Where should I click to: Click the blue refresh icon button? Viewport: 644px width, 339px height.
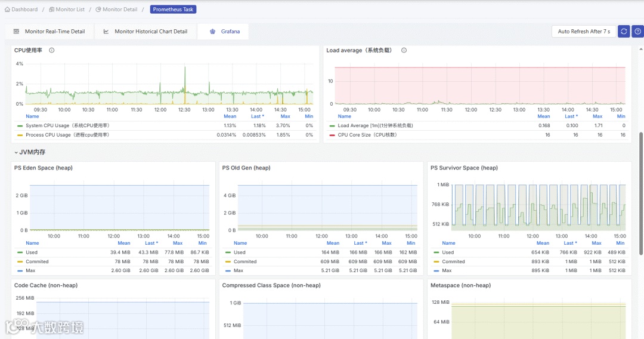pos(624,31)
